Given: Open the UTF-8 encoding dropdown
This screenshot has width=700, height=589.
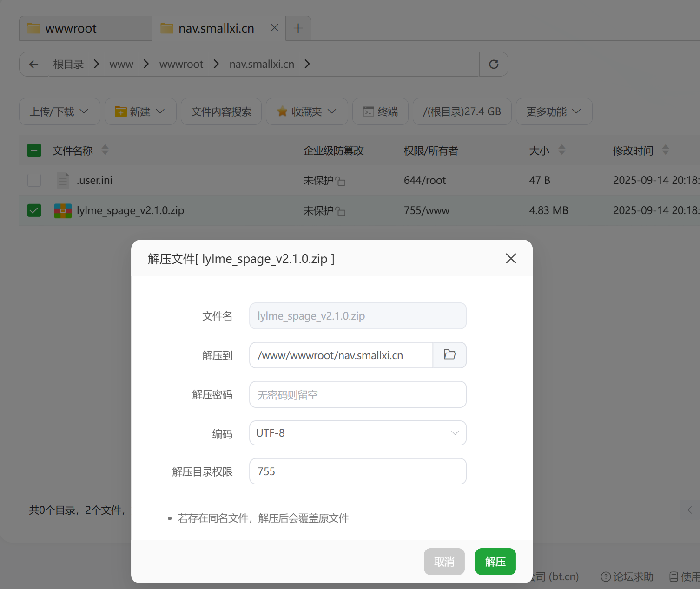Looking at the screenshot, I should coord(357,433).
